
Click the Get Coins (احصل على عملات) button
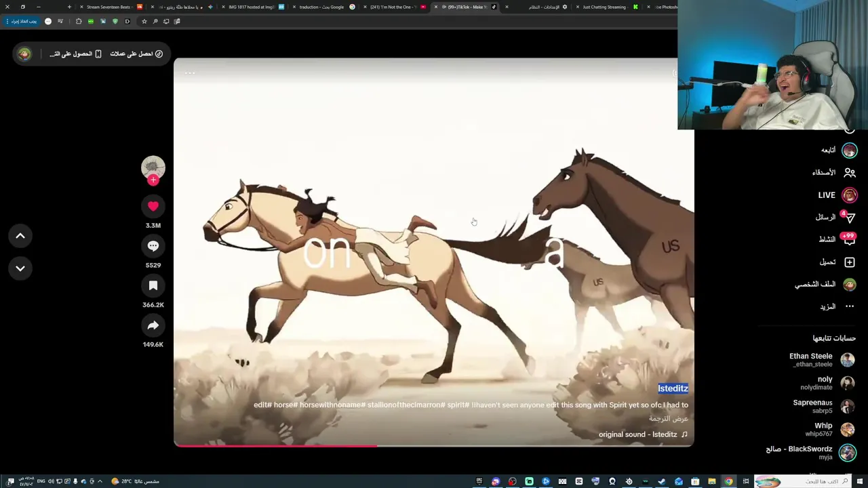[136, 54]
